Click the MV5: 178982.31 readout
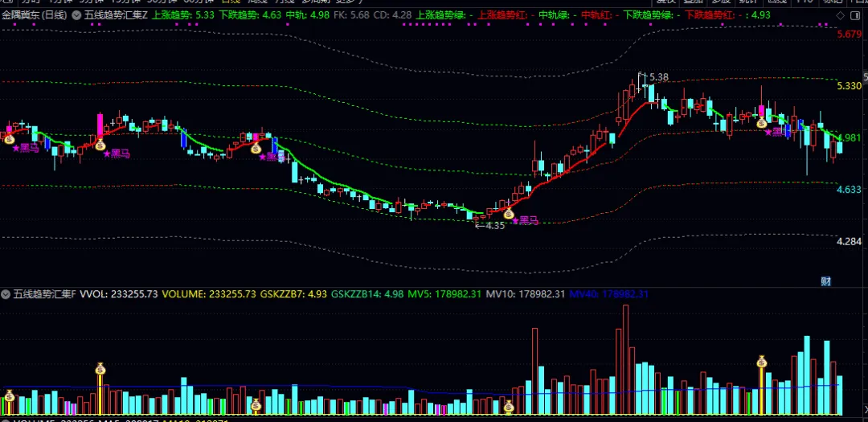868x422 pixels. pyautogui.click(x=444, y=294)
